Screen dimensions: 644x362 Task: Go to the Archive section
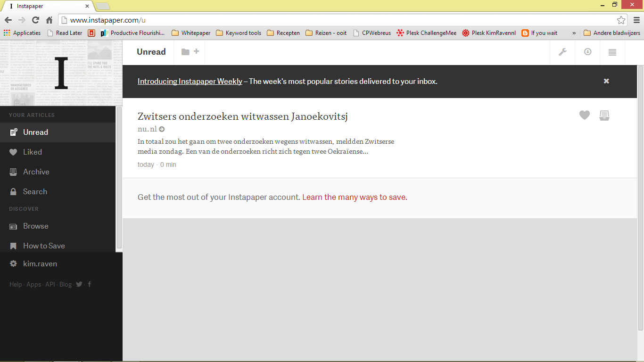(x=58, y=172)
